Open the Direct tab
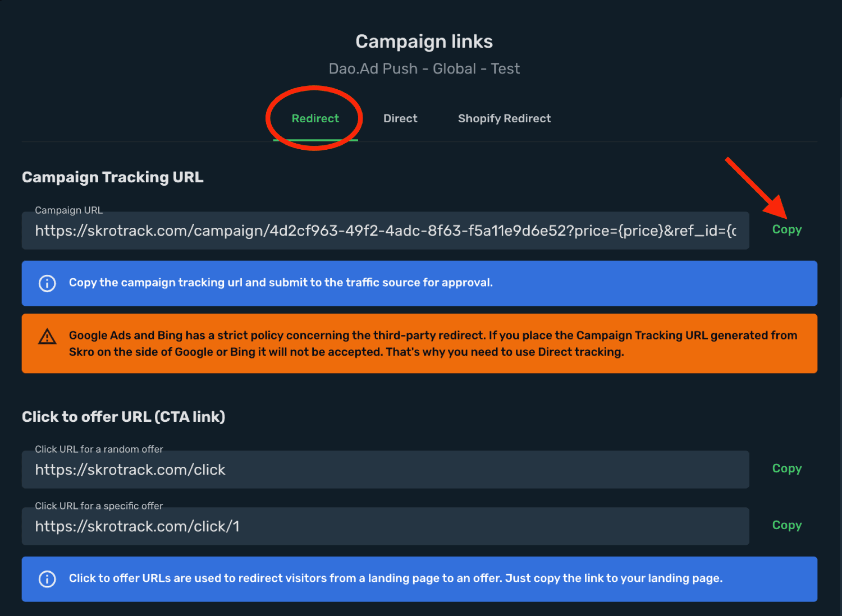 click(400, 118)
